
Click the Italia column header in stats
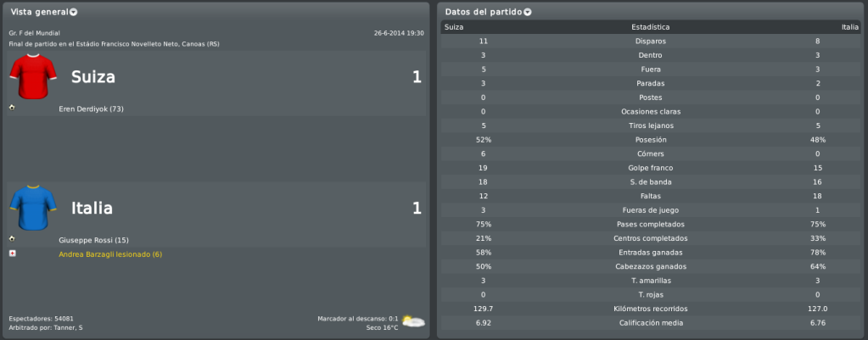pos(850,27)
